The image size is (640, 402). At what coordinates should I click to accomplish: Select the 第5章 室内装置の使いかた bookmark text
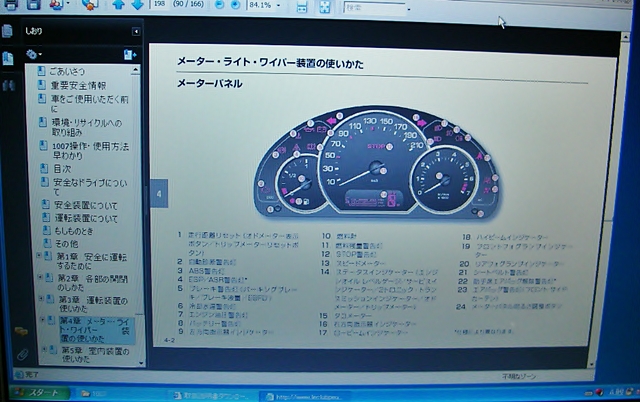[95, 355]
